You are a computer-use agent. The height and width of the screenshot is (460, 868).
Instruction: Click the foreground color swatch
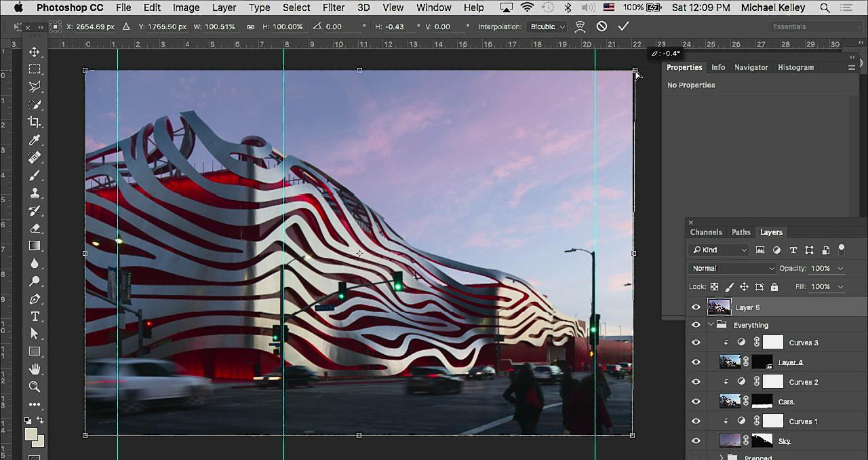point(31,434)
